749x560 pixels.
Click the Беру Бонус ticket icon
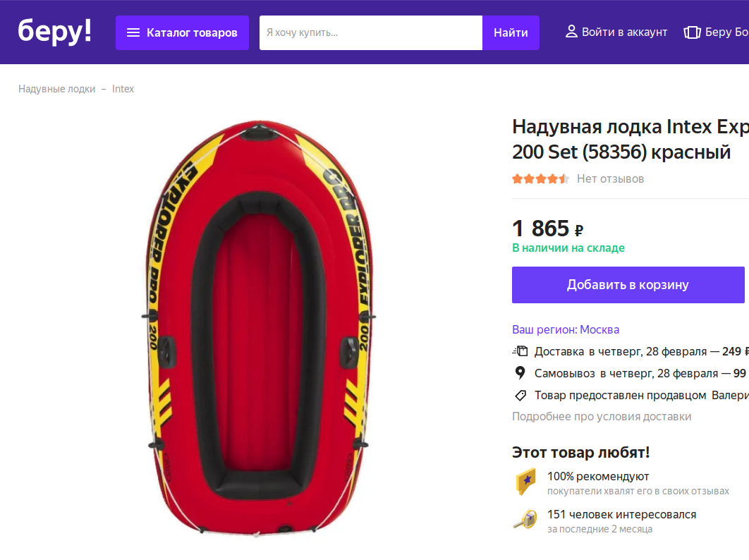click(x=692, y=32)
